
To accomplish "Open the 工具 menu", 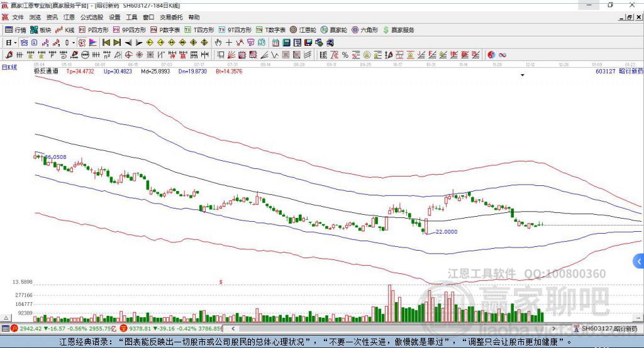I will coord(131,17).
